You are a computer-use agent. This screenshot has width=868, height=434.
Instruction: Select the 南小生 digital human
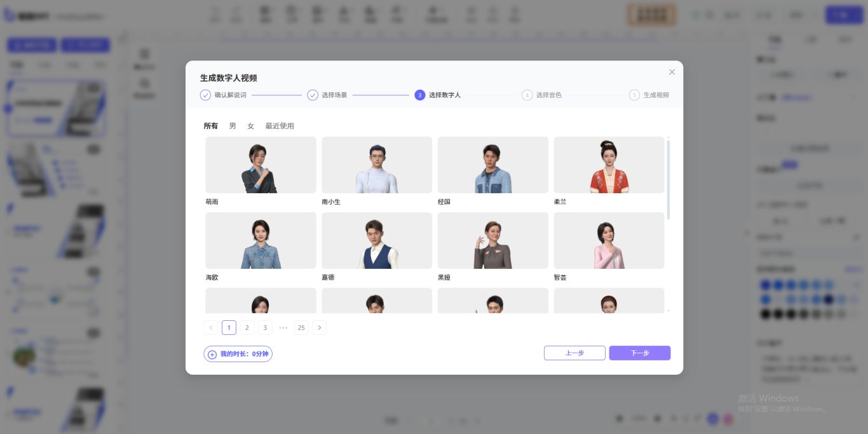[377, 165]
